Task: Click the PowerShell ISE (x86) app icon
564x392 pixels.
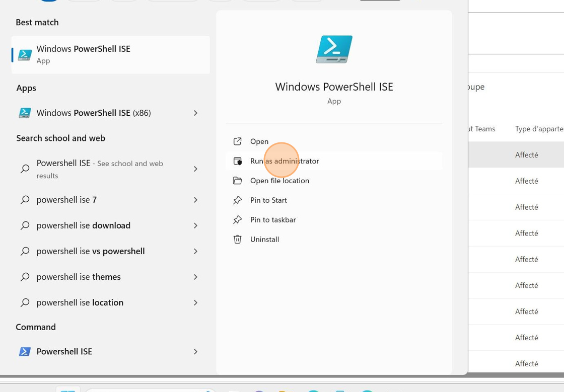Action: click(x=25, y=113)
